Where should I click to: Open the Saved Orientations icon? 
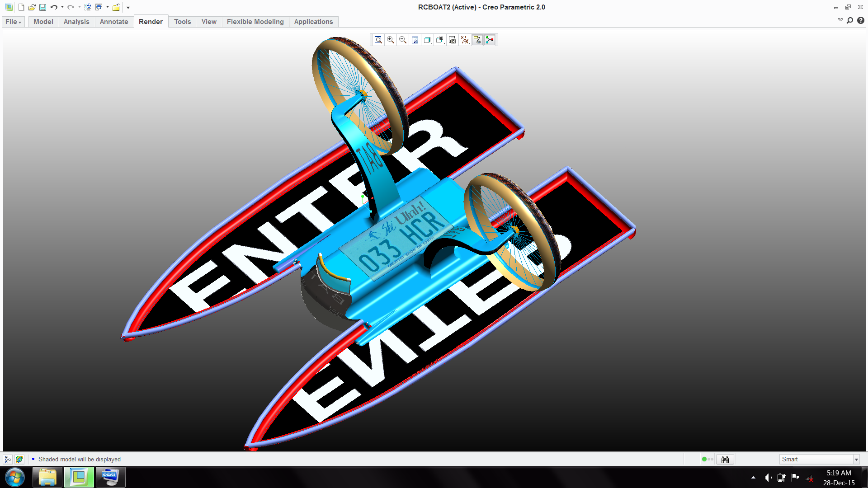[440, 40]
